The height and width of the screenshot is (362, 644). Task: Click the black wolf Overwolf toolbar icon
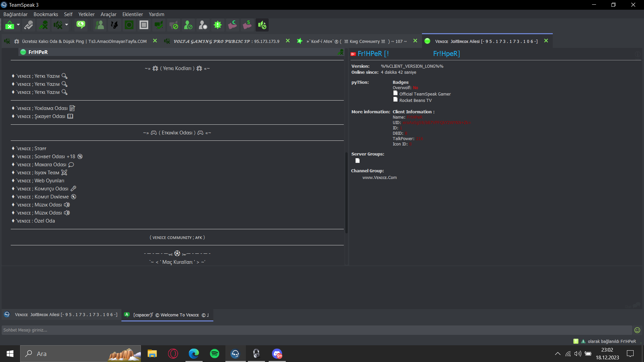[x=114, y=25]
